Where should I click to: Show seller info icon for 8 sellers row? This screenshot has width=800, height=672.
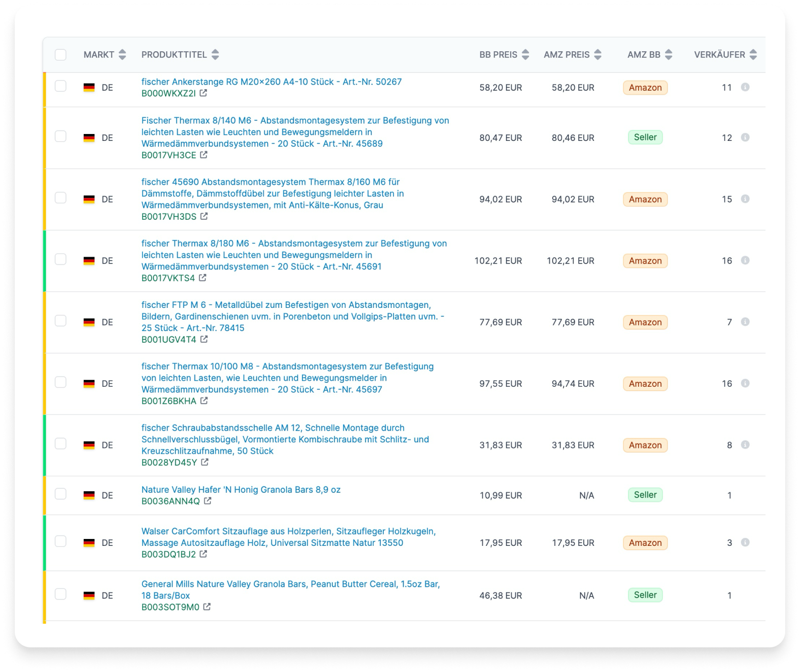(745, 445)
